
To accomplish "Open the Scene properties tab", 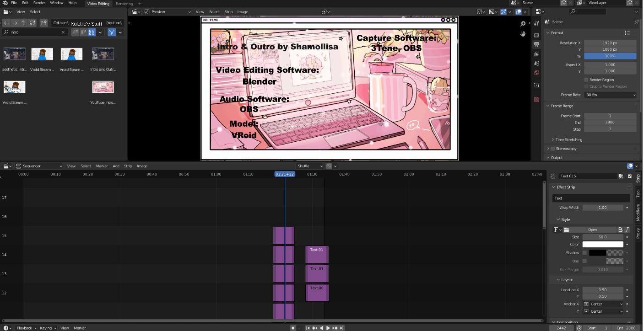I will 537,64.
